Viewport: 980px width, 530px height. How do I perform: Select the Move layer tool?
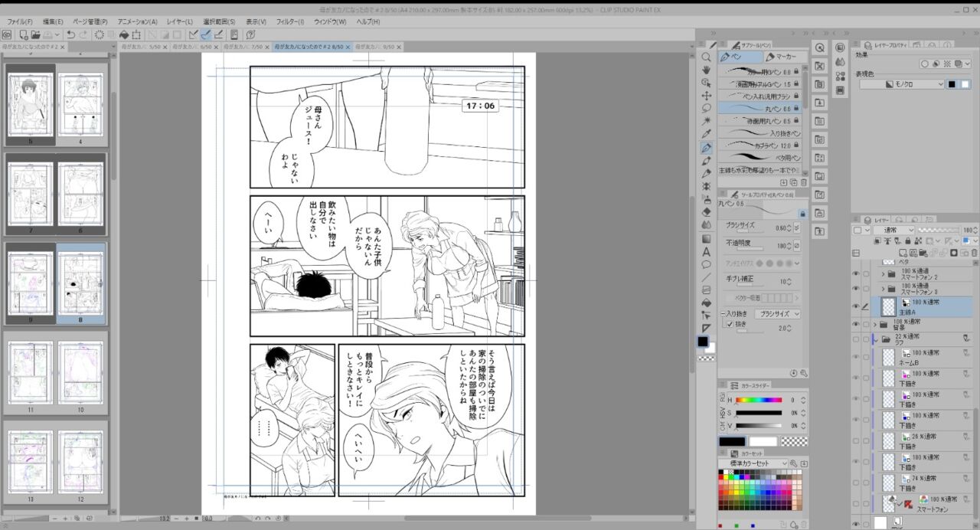(x=706, y=96)
